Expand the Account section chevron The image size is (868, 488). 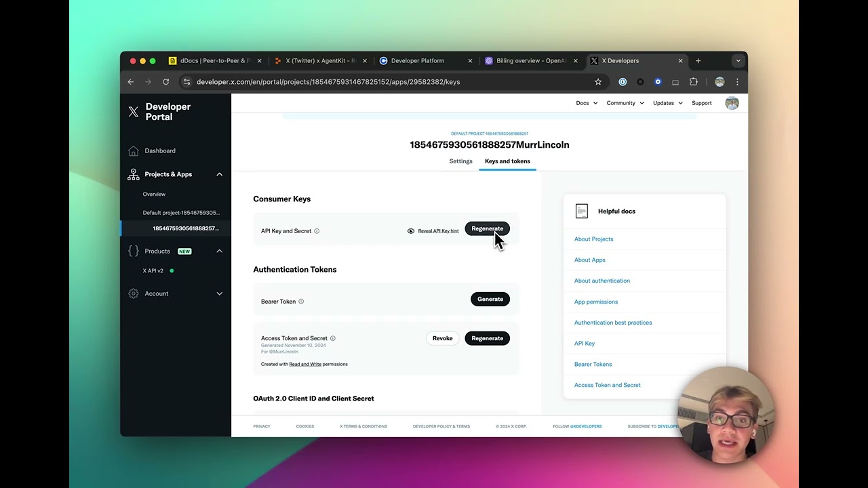click(219, 293)
